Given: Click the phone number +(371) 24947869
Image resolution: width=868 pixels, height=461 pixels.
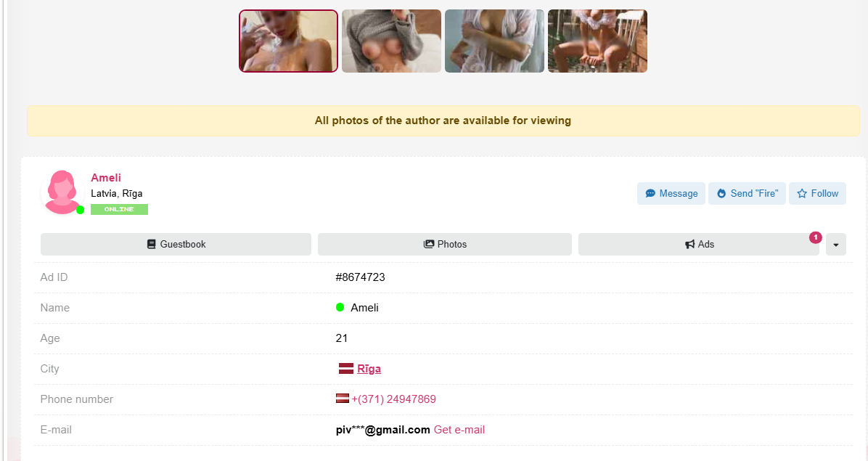Looking at the screenshot, I should pyautogui.click(x=393, y=399).
